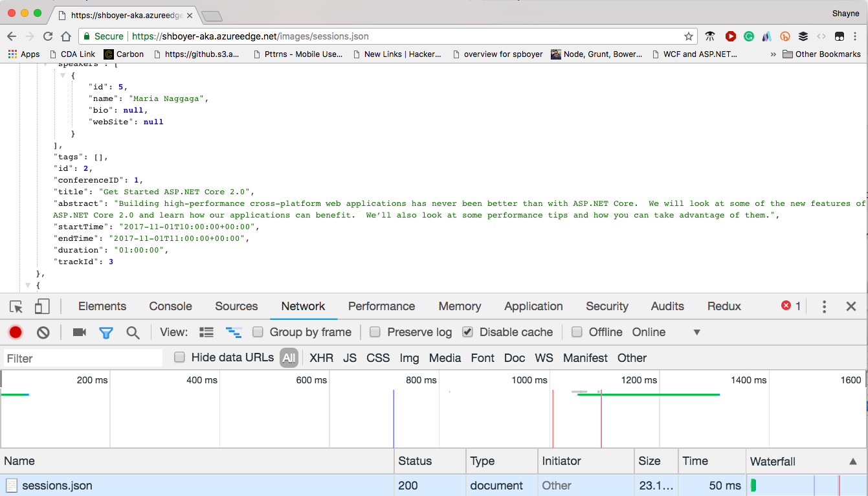
Task: Bookmark this page with the star icon
Action: point(689,36)
